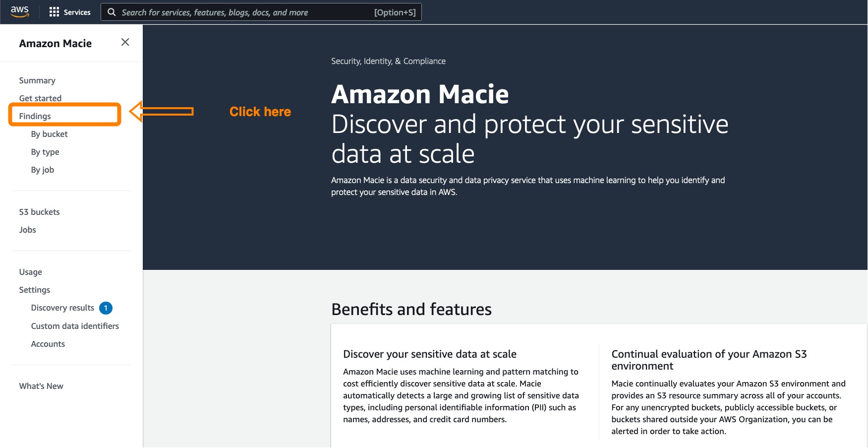Focus the AWS services search field
The height and width of the screenshot is (448, 868).
(x=261, y=12)
